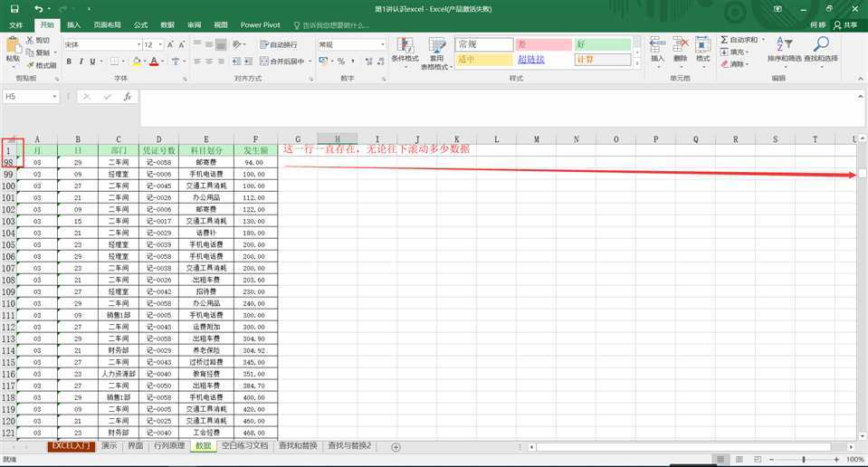868x467 pixels.
Task: Click the Format Painter (格式刷) icon
Action: 31,65
